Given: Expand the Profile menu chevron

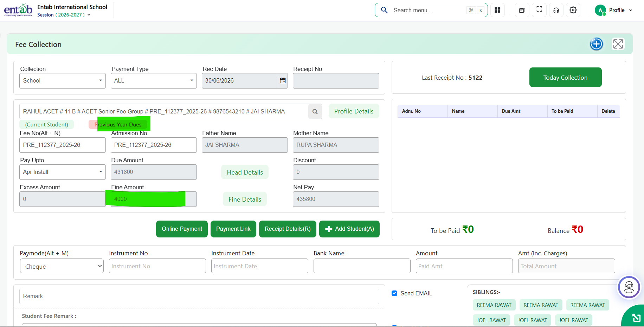Looking at the screenshot, I should click(x=631, y=10).
